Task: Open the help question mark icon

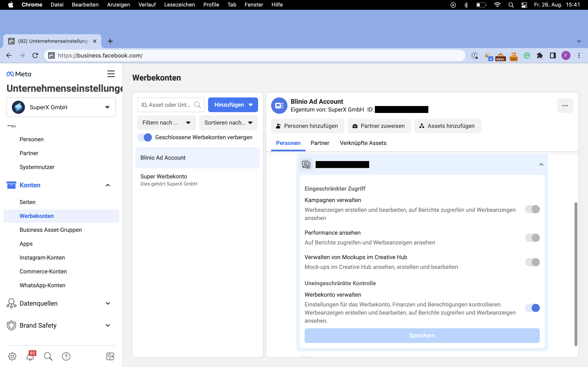Action: 66,356
